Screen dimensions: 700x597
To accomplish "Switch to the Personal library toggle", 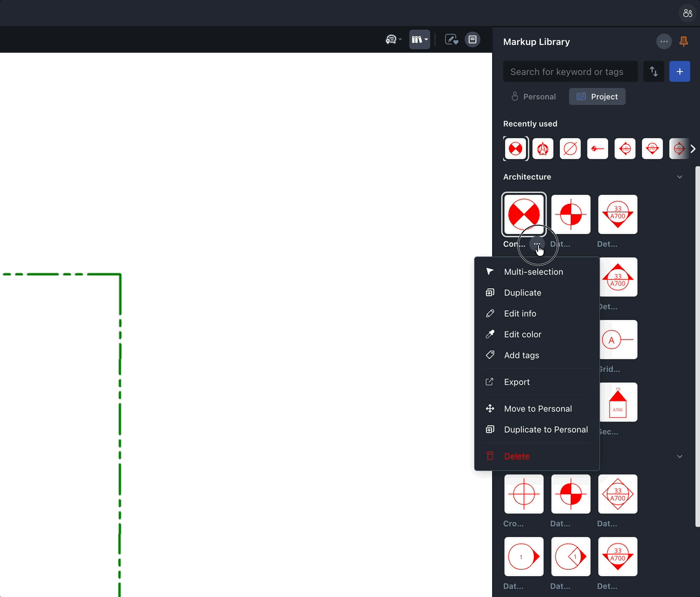I will point(534,96).
